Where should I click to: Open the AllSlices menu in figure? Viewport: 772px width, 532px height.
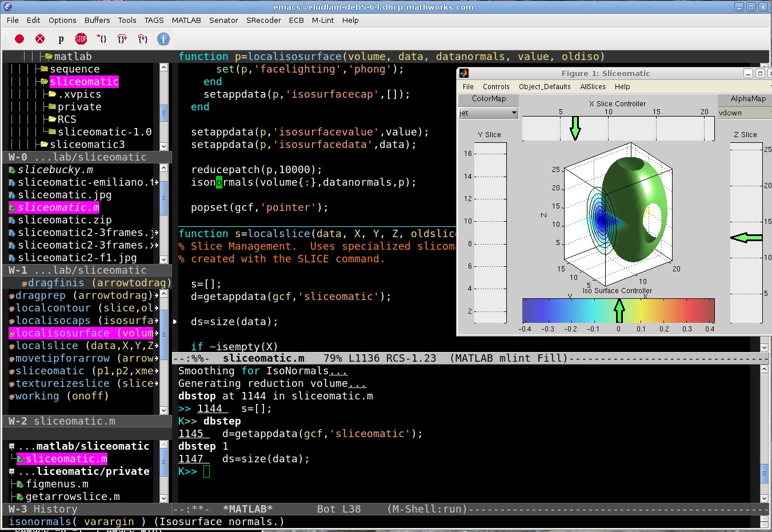click(x=593, y=87)
